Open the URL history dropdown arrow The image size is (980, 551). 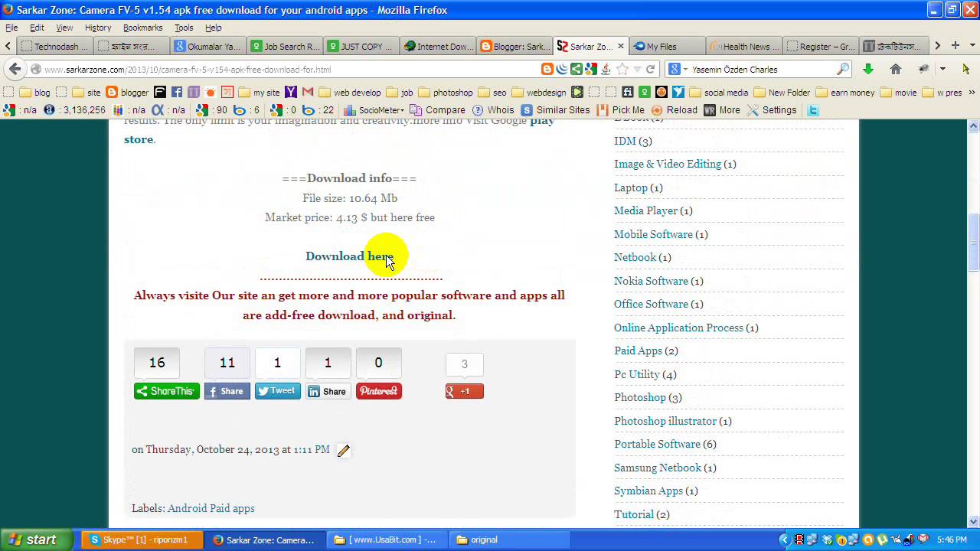637,69
